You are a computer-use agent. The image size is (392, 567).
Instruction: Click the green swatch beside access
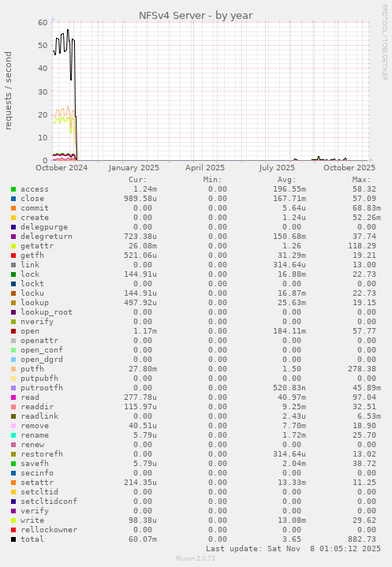click(13, 189)
